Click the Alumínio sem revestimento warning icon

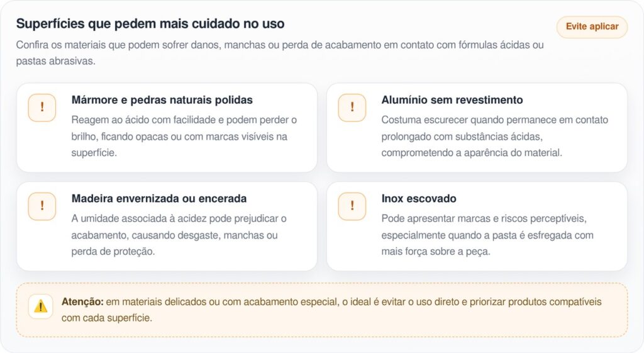click(x=352, y=107)
